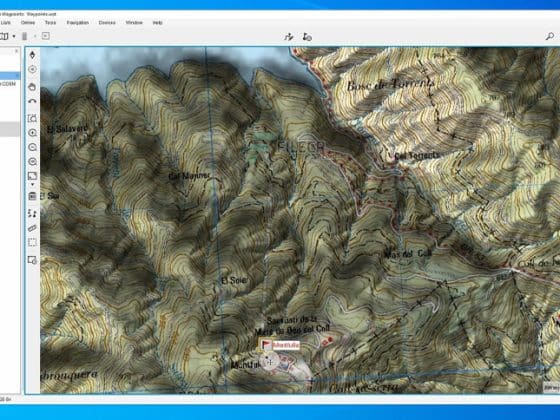This screenshot has height=420, width=560.
Task: Click the route activity icon in top center
Action: (x=289, y=36)
